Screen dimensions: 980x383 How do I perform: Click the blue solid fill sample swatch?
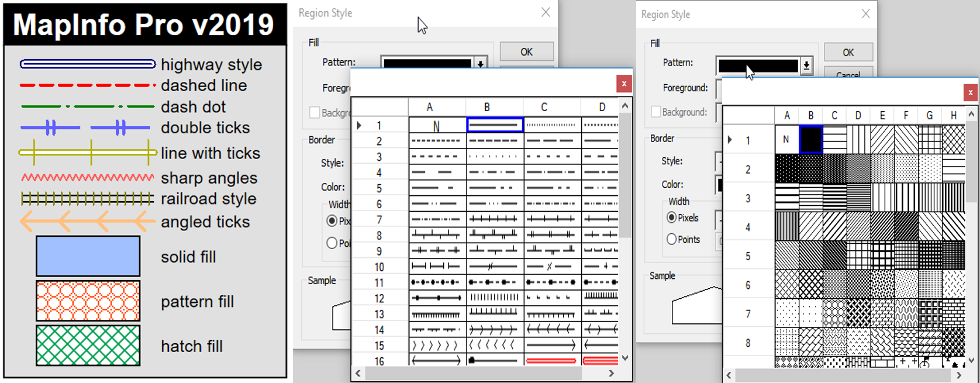point(88,256)
